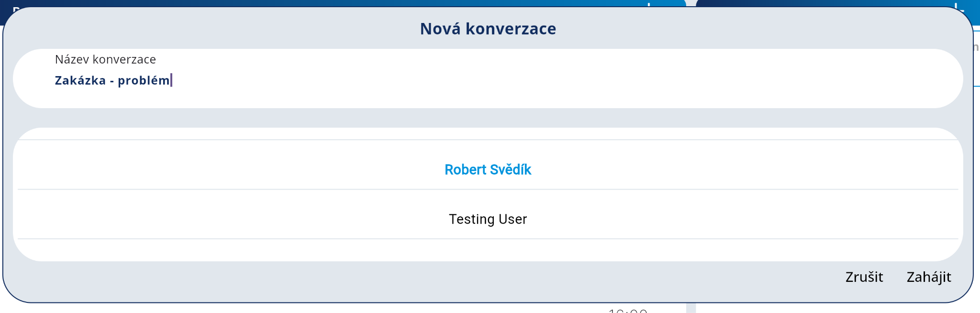Click the word problém in the name field
The height and width of the screenshot is (313, 980).
pos(144,80)
